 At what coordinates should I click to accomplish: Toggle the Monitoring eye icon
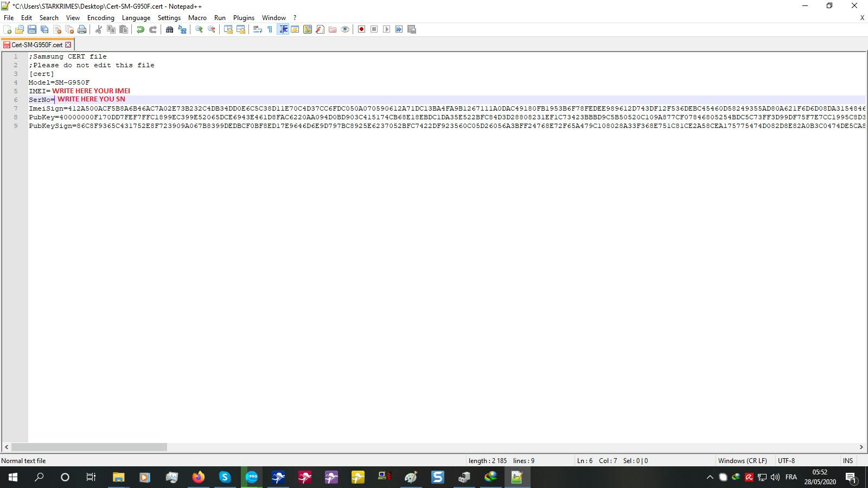(345, 29)
